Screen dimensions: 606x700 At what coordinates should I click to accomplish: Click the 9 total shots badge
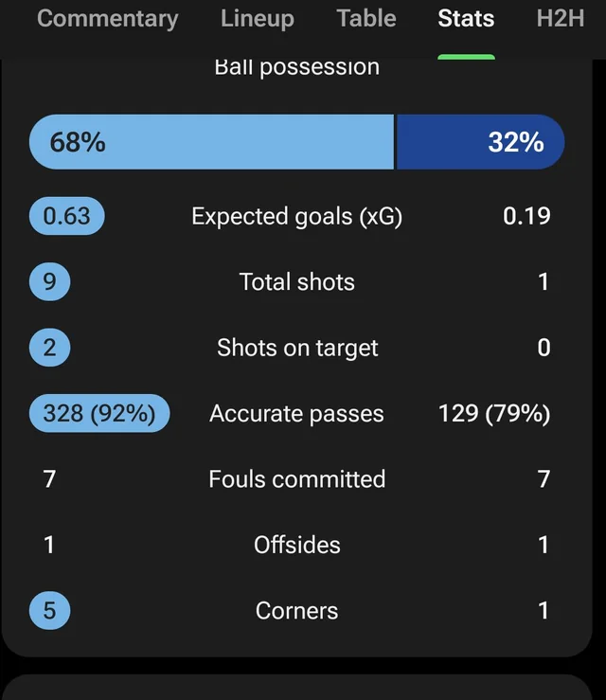[x=49, y=282]
